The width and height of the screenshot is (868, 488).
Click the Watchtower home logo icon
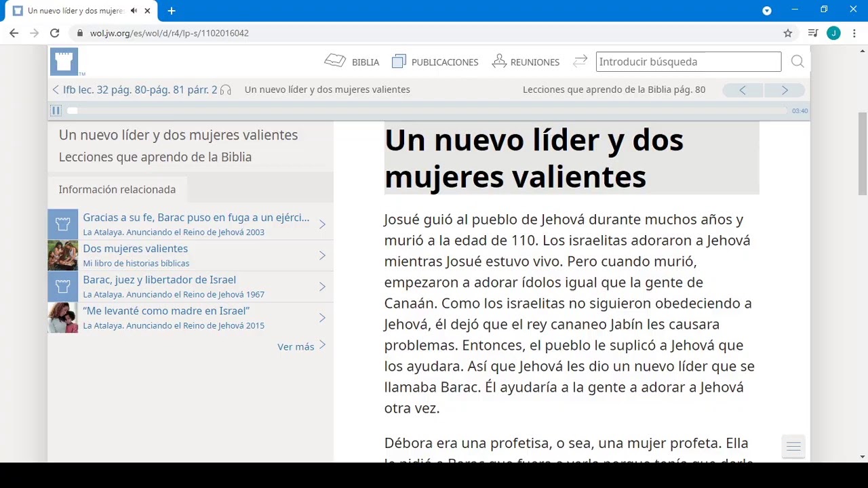[x=64, y=62]
